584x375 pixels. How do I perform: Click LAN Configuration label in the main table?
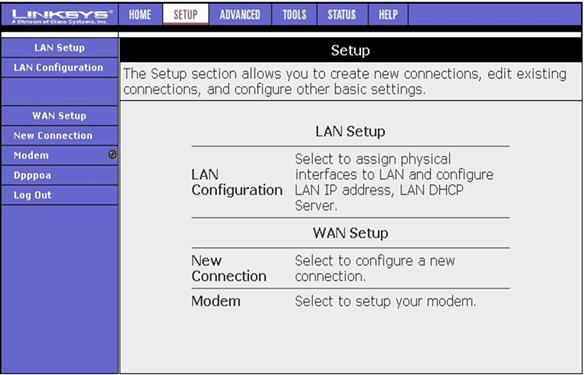(x=237, y=182)
